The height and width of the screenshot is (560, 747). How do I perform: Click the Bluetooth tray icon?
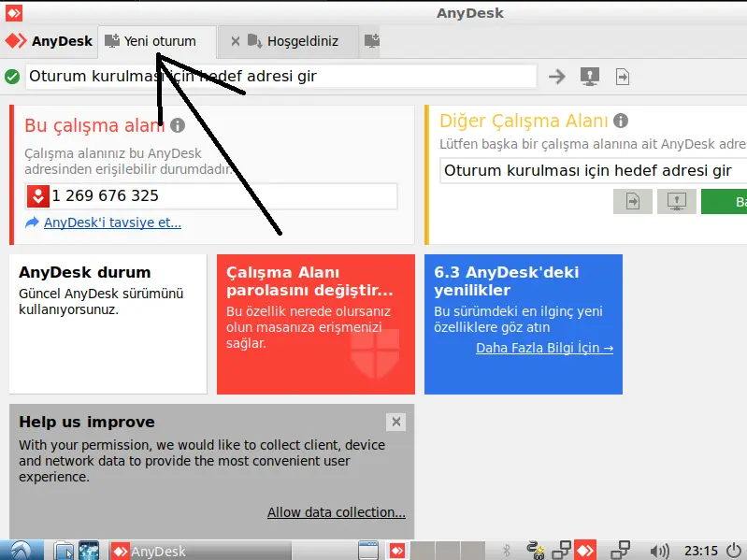click(507, 551)
